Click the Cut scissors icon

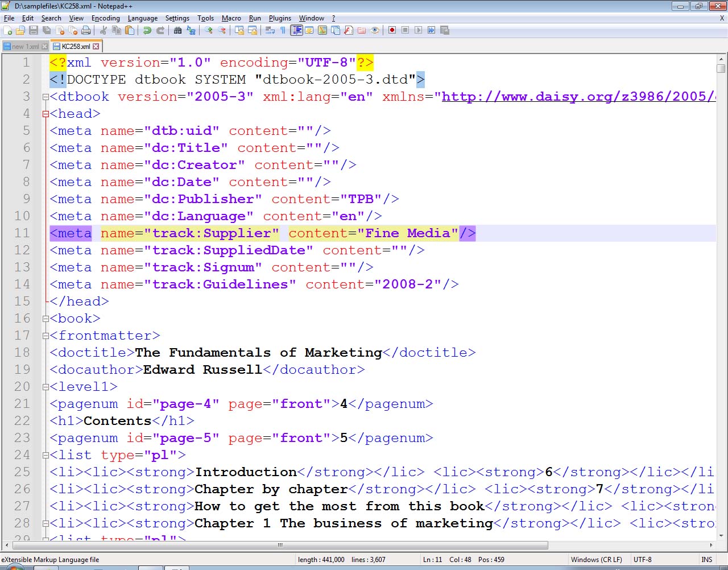click(104, 30)
